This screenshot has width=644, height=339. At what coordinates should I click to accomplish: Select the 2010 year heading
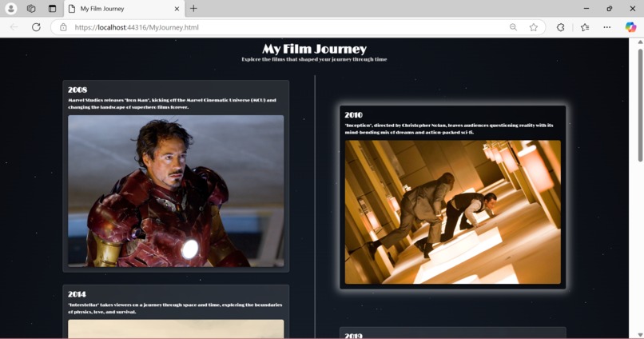click(353, 115)
